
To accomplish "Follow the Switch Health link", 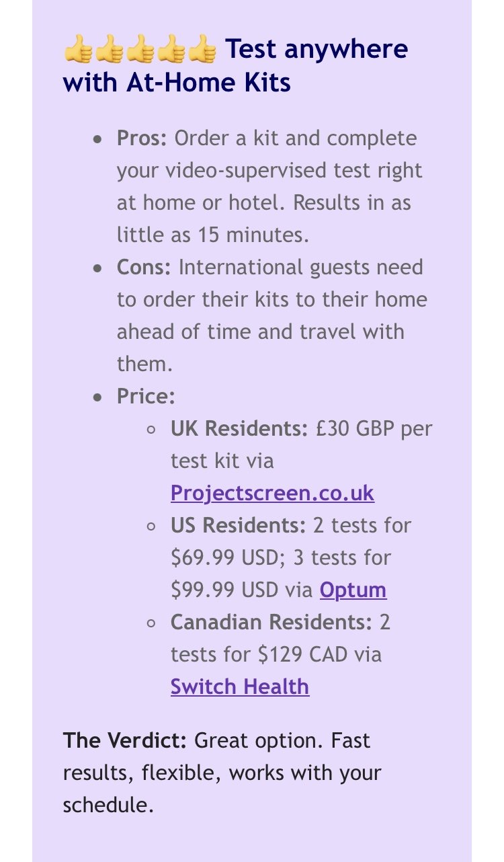I will point(240,687).
